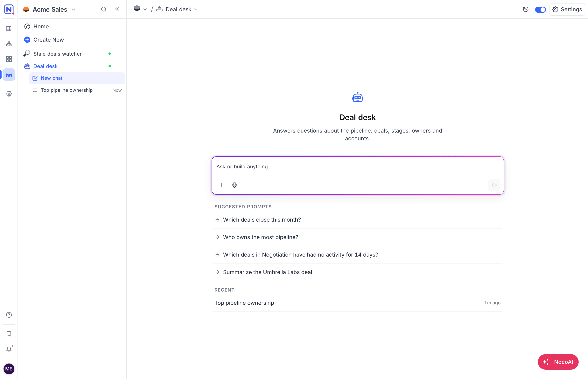Open the NocoAI assistant button

[558, 362]
